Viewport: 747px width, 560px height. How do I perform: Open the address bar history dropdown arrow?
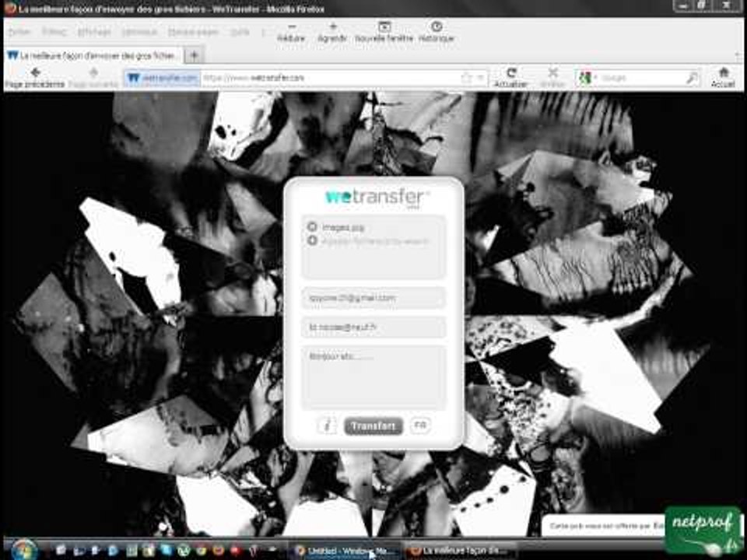click(481, 78)
